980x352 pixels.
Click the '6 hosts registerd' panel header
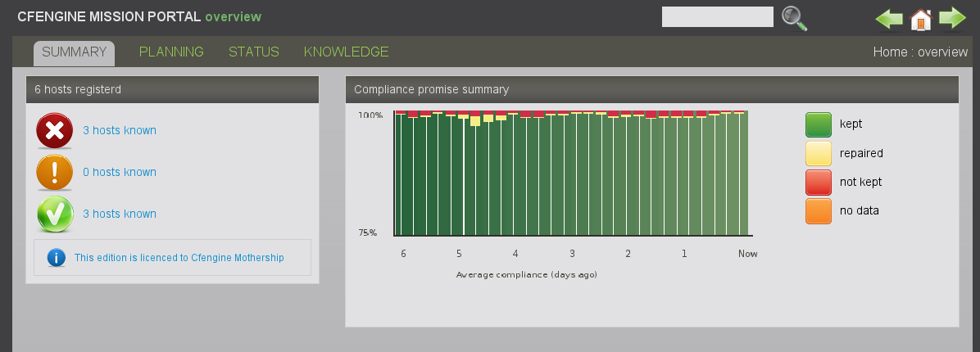(173, 89)
